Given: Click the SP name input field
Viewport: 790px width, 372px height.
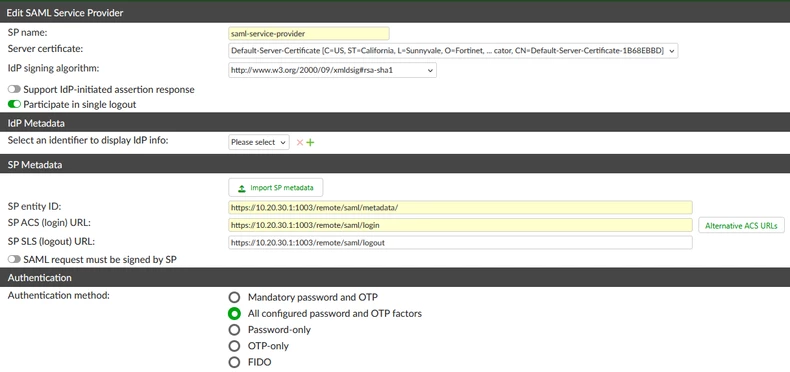Looking at the screenshot, I should tap(309, 34).
